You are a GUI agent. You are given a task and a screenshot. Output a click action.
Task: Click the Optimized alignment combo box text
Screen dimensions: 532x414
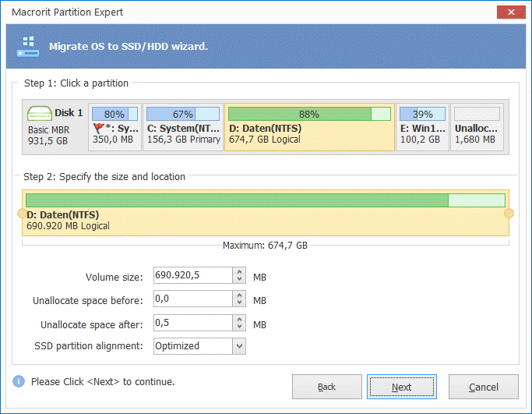click(177, 346)
